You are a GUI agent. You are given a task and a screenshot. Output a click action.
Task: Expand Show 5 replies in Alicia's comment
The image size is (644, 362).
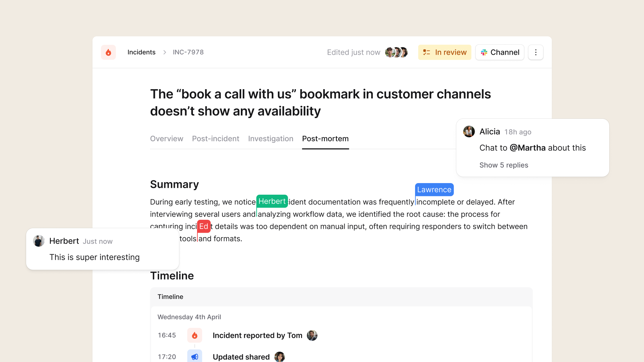click(504, 165)
